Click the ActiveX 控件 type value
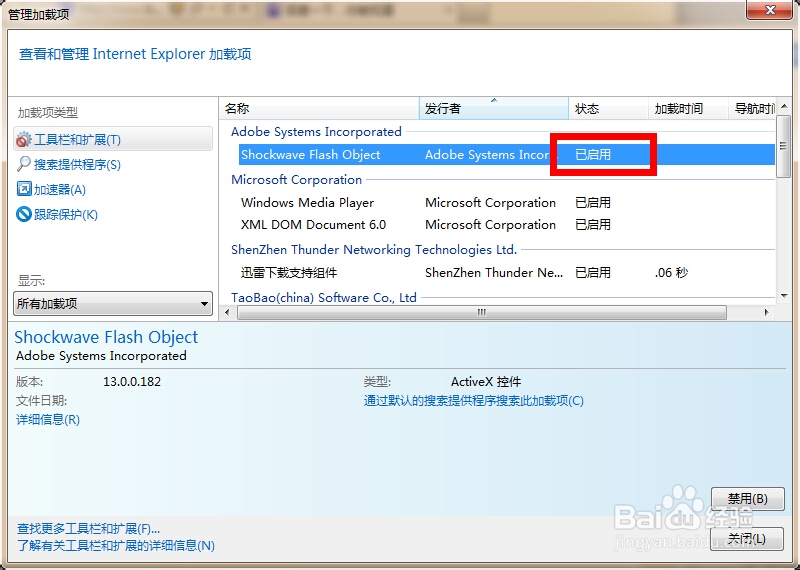Image resolution: width=800 pixels, height=570 pixels. point(486,382)
